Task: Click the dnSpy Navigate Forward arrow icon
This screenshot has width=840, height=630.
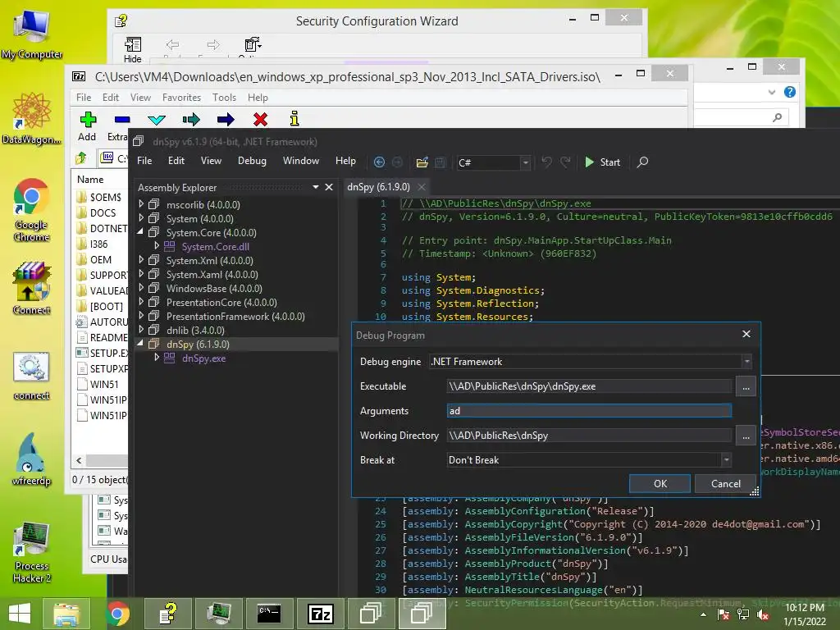Action: pyautogui.click(x=398, y=162)
